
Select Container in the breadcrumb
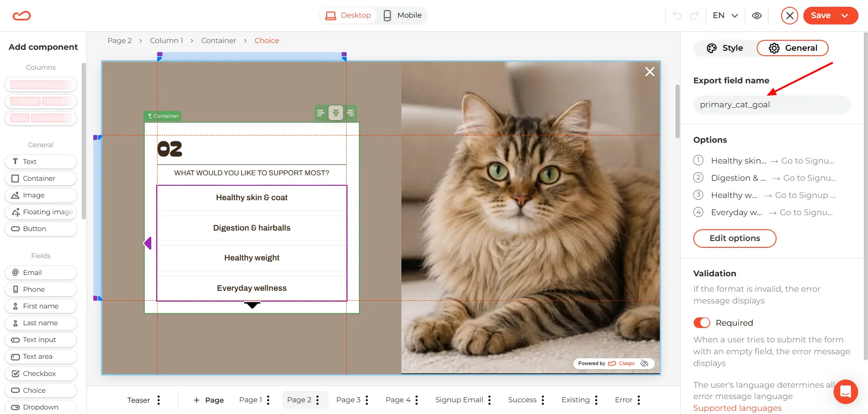(x=219, y=41)
